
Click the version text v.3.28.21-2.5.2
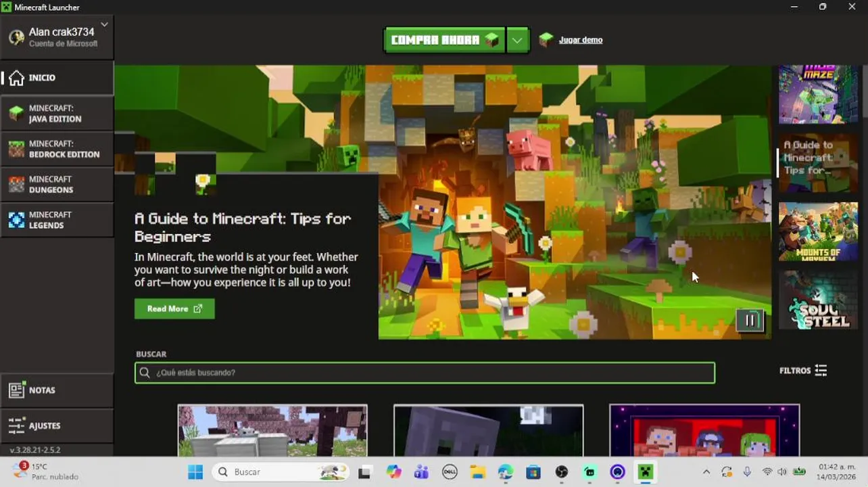point(35,450)
